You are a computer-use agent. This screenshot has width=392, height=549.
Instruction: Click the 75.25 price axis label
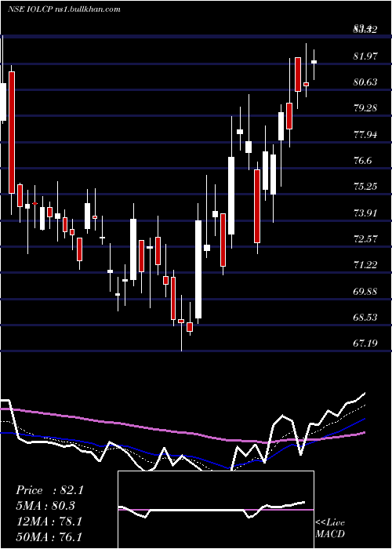tap(365, 187)
